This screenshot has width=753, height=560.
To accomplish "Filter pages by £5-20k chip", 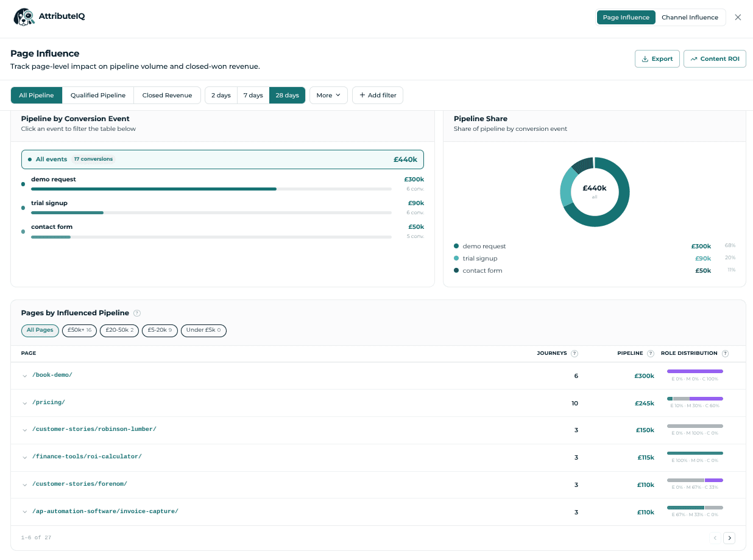I will click(x=160, y=331).
